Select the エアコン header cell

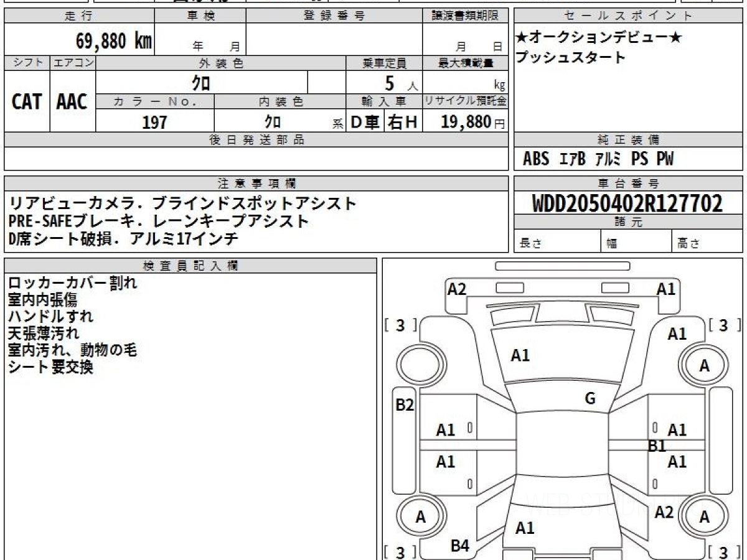(x=73, y=63)
